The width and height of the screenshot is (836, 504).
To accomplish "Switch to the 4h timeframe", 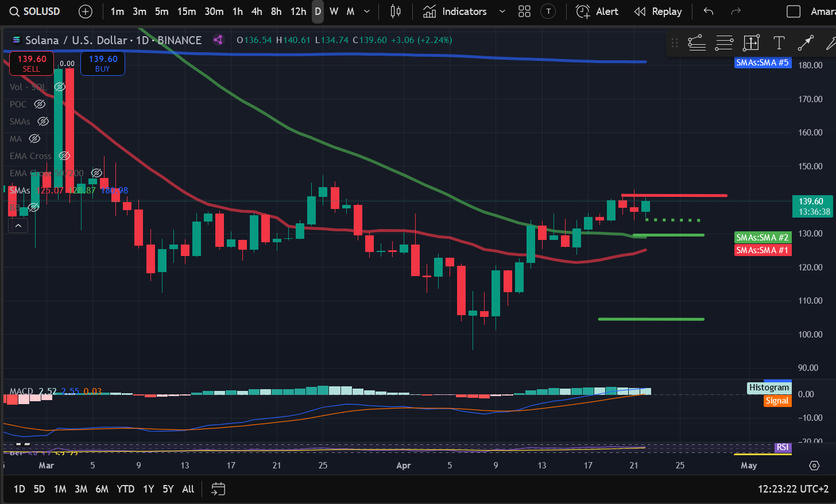I will tap(257, 11).
